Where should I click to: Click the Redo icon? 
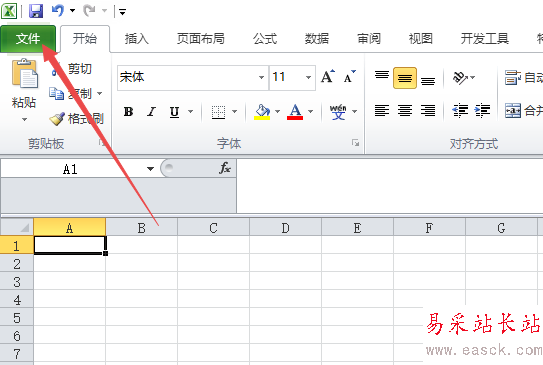coord(90,11)
